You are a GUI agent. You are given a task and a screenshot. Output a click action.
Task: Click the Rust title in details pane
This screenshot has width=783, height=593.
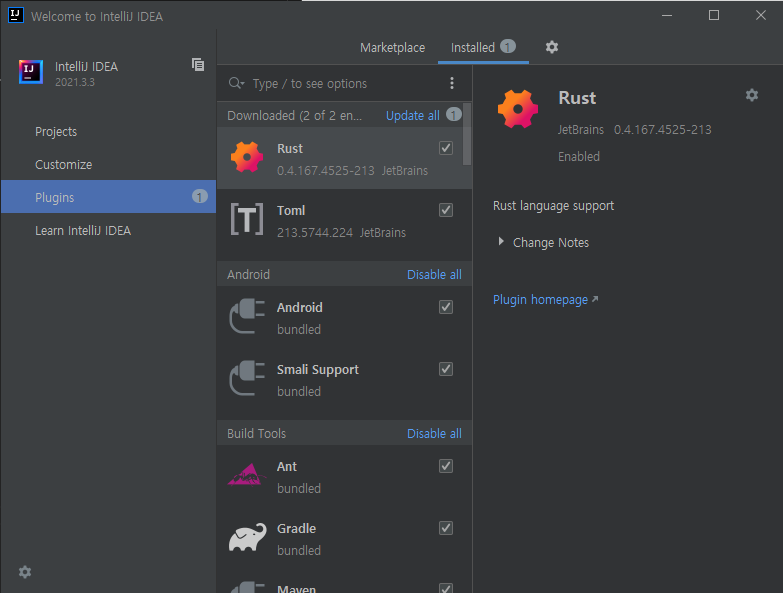pos(577,98)
